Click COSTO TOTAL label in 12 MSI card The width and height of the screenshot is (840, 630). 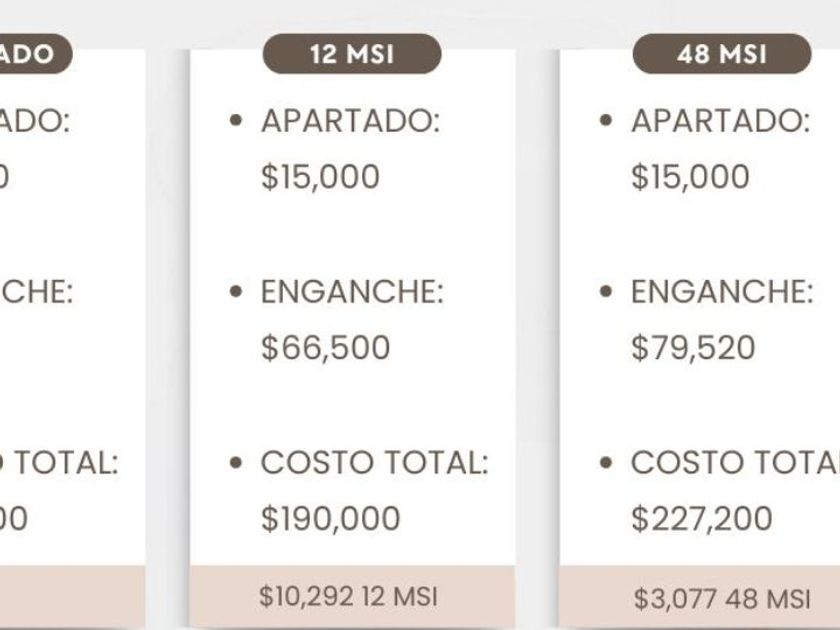[374, 463]
